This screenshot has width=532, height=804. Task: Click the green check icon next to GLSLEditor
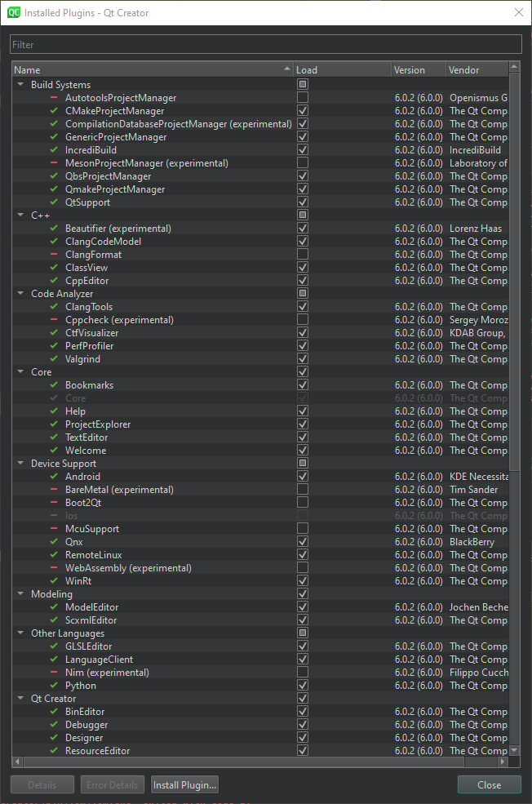(54, 646)
